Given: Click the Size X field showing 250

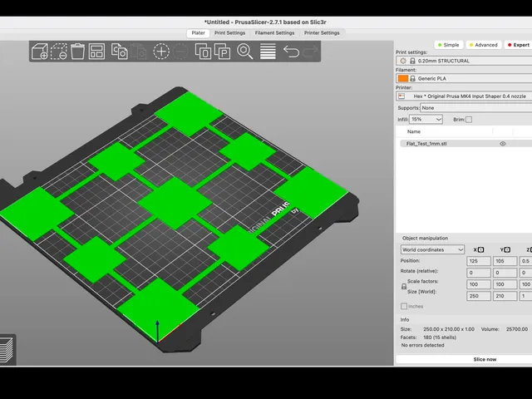Looking at the screenshot, I should point(479,296).
